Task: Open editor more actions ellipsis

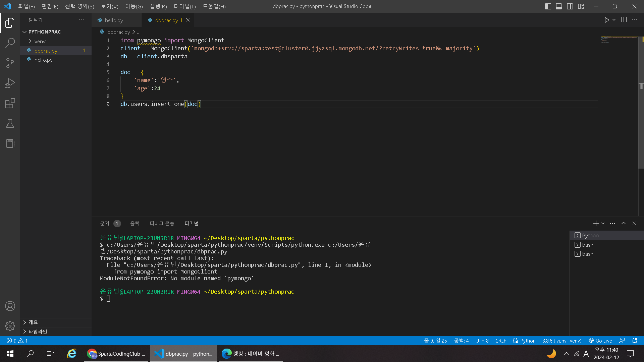Action: click(x=634, y=20)
